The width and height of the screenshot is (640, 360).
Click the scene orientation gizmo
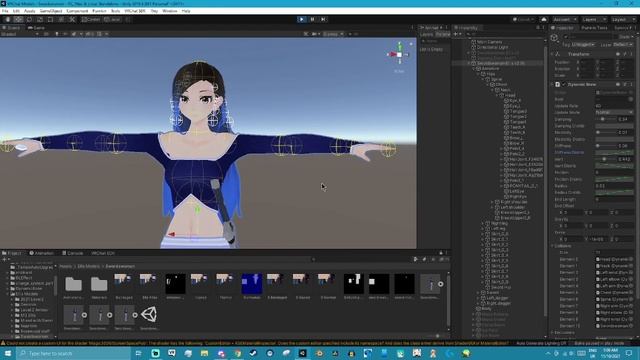tap(399, 55)
